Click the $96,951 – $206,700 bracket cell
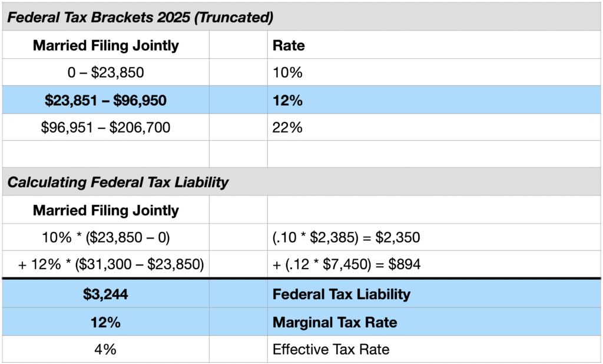This screenshot has width=603, height=364. [106, 127]
